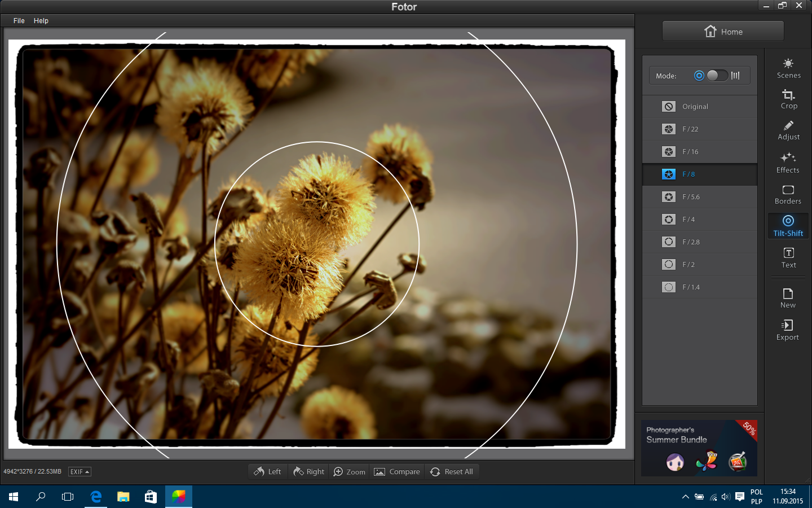Viewport: 812px width, 508px height.
Task: Open the File menu
Action: tap(19, 21)
